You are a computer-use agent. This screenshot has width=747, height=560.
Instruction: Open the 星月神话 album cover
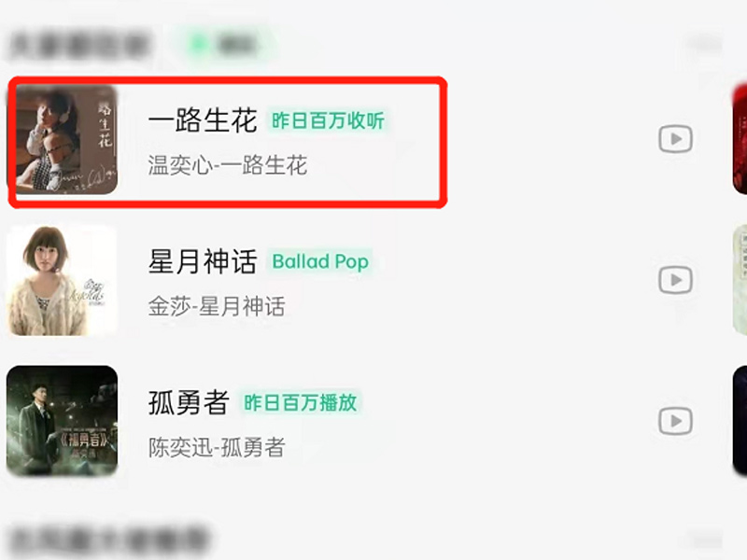point(62,281)
